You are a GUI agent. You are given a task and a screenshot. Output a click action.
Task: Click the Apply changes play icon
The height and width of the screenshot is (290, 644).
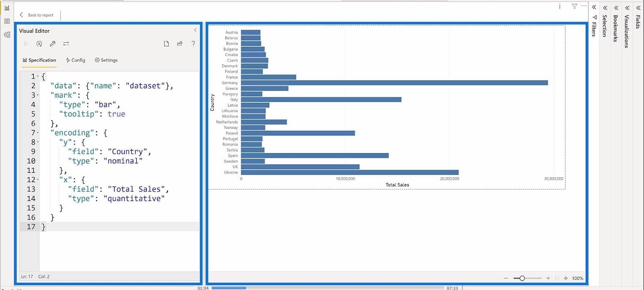click(x=26, y=43)
